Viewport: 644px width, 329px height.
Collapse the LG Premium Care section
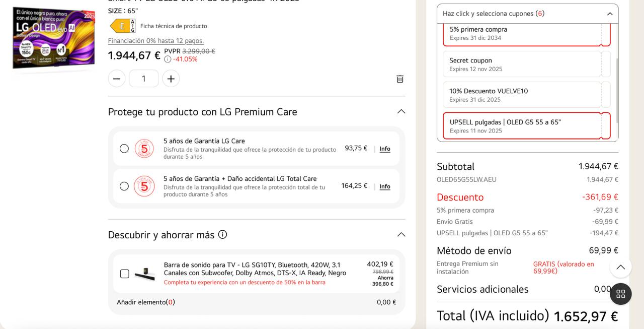click(401, 111)
